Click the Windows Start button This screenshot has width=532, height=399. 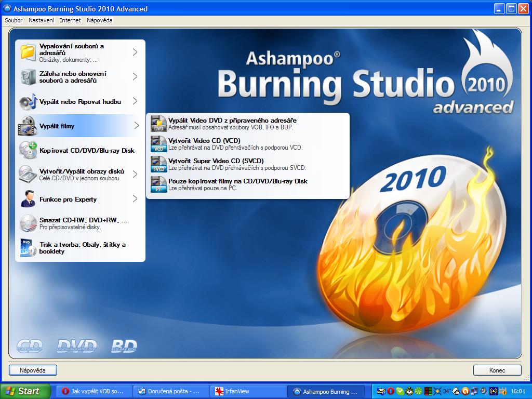pos(25,391)
